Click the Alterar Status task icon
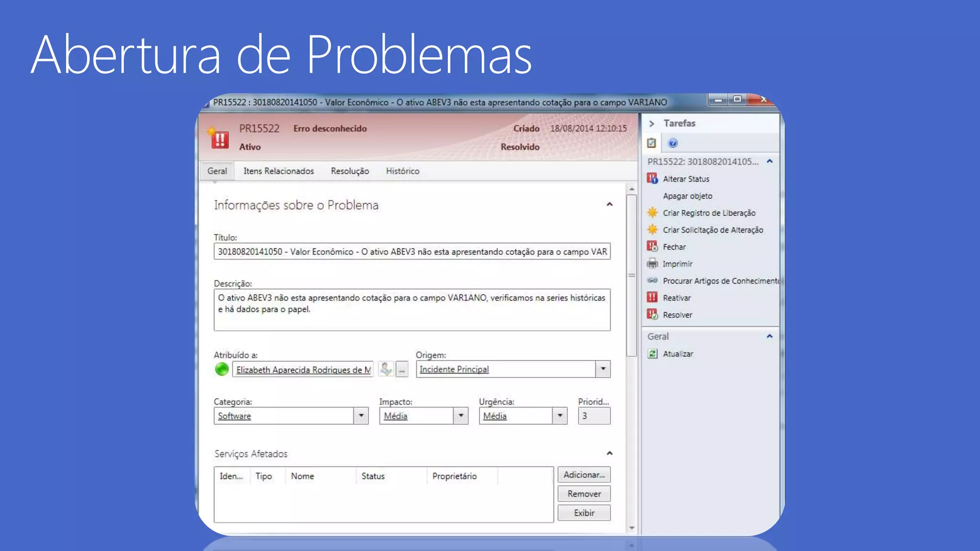This screenshot has height=551, width=980. click(x=652, y=178)
